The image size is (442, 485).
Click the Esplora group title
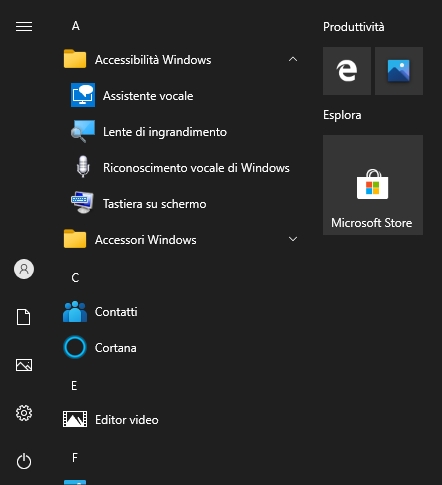coord(342,115)
